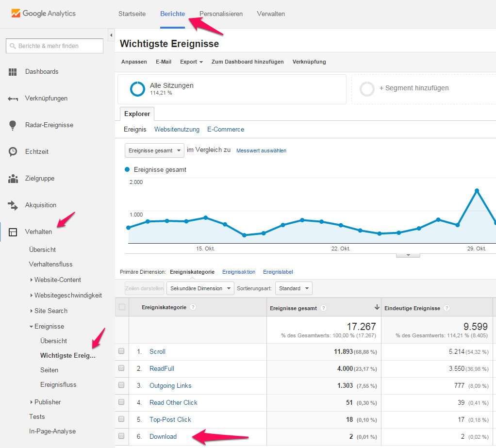496x448 pixels.
Task: Click + Segment hinzufügen box
Action: pos(424,89)
